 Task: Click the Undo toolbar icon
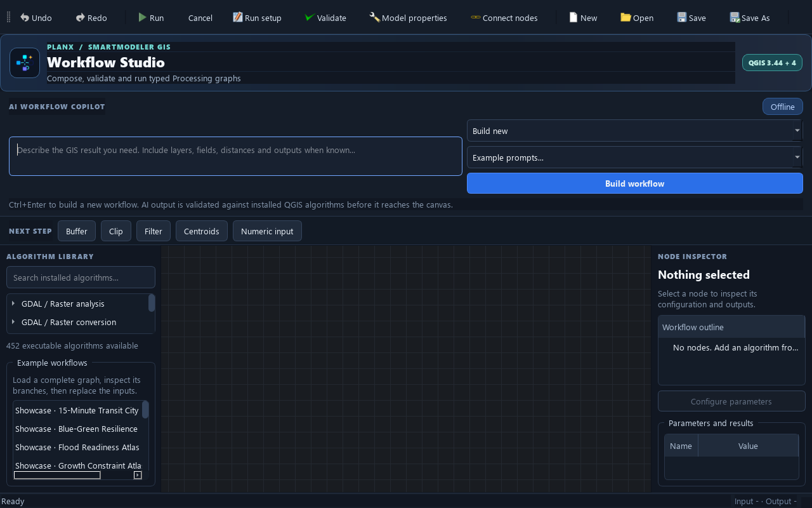click(x=25, y=18)
